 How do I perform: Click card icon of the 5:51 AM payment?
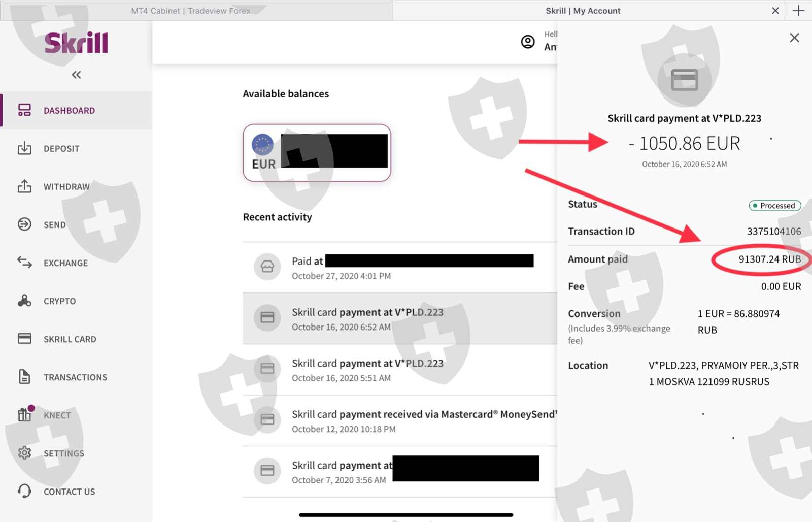click(267, 368)
